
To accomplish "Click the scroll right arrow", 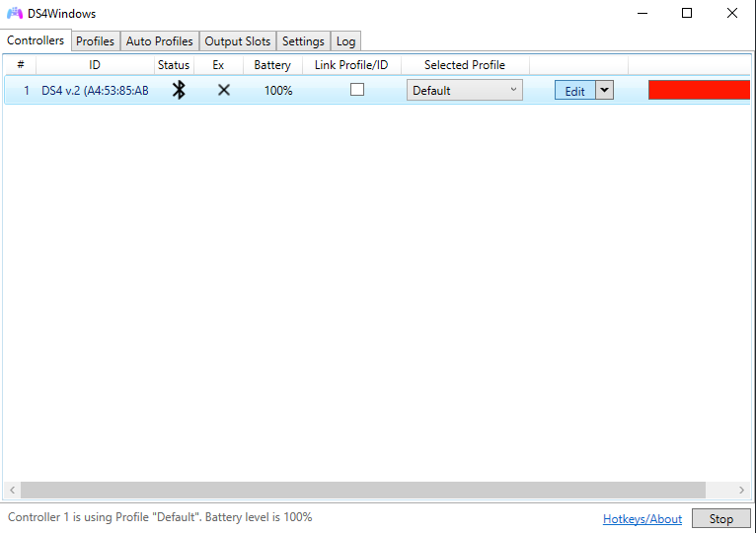I will [741, 491].
